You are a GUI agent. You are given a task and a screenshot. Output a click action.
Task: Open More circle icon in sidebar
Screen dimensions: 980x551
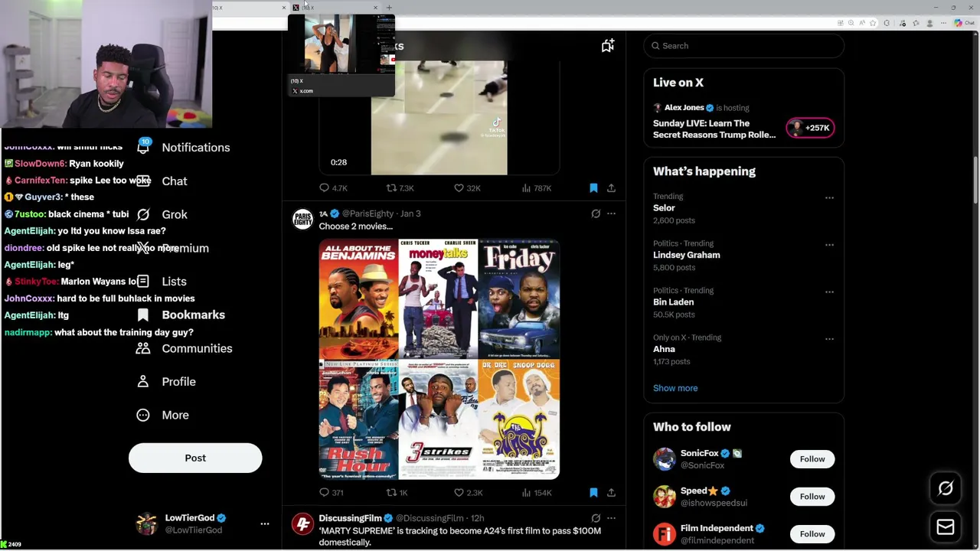tap(143, 415)
